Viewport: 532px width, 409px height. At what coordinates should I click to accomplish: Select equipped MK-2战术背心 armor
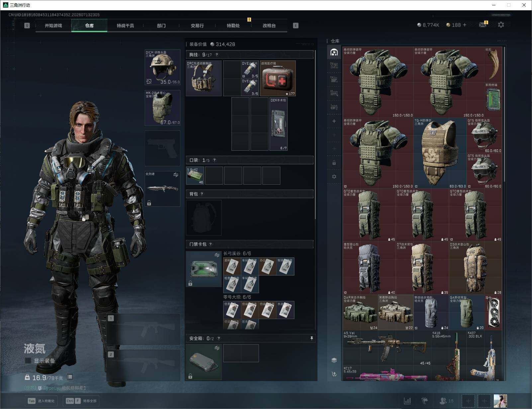point(162,108)
